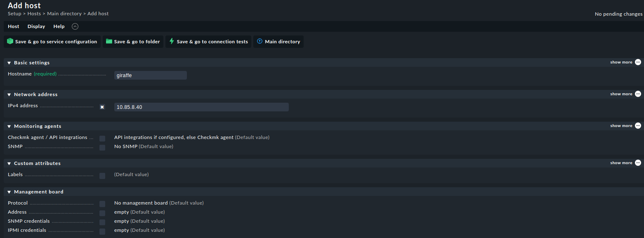Click show more dots icon in Monitoring agents
This screenshot has height=238, width=644.
click(638, 126)
